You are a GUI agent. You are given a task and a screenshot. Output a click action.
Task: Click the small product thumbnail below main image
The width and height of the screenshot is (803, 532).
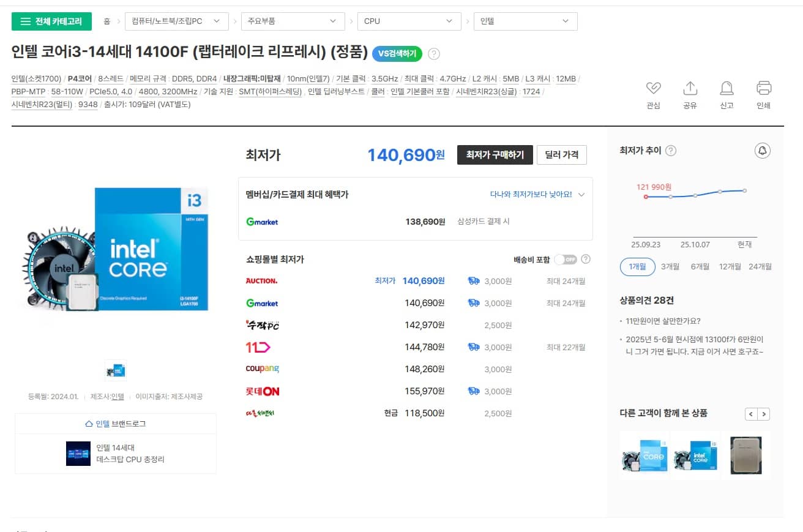(116, 370)
